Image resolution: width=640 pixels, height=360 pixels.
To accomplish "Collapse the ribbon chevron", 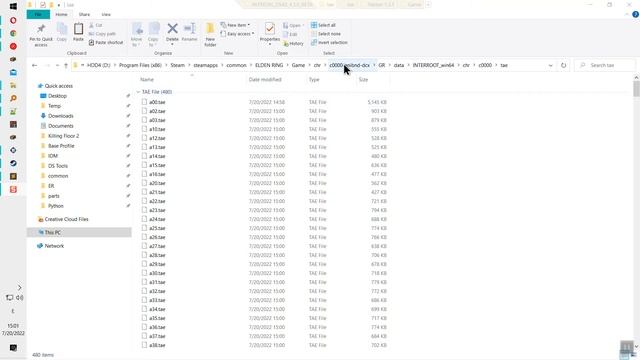I will (627, 14).
